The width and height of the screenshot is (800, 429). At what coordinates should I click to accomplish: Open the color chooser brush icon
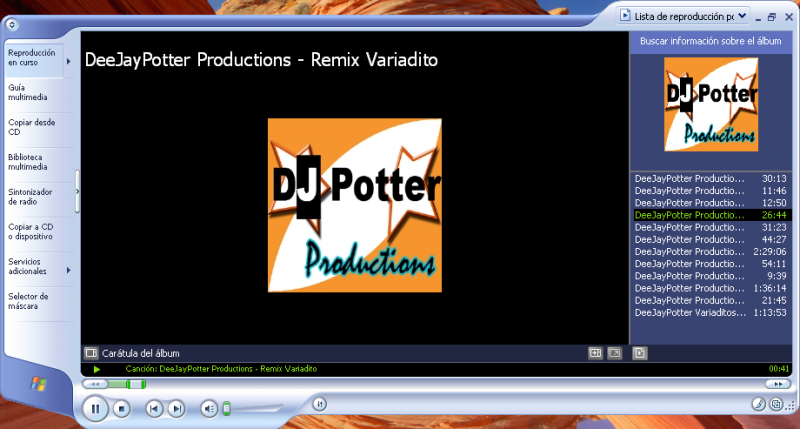coord(759,404)
